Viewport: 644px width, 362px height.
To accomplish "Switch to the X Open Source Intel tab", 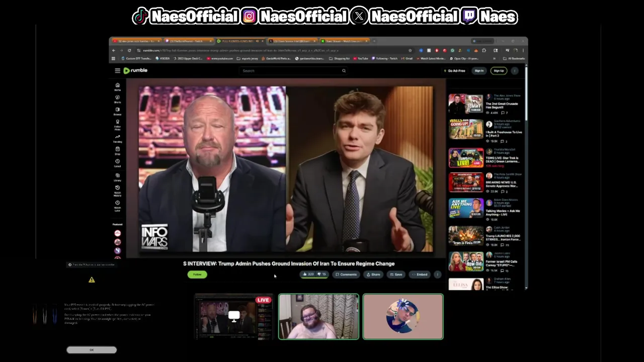I will 292,41.
